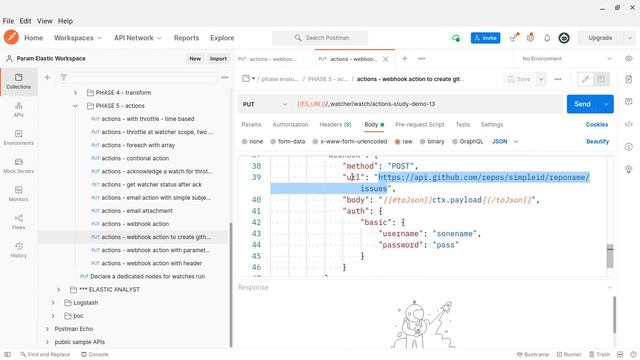Click the Invite button
Viewport: 640px width, 360px height.
(485, 38)
